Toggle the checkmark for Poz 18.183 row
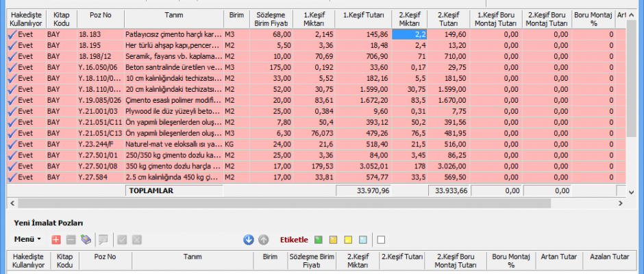The width and height of the screenshot is (644, 274). click(12, 33)
